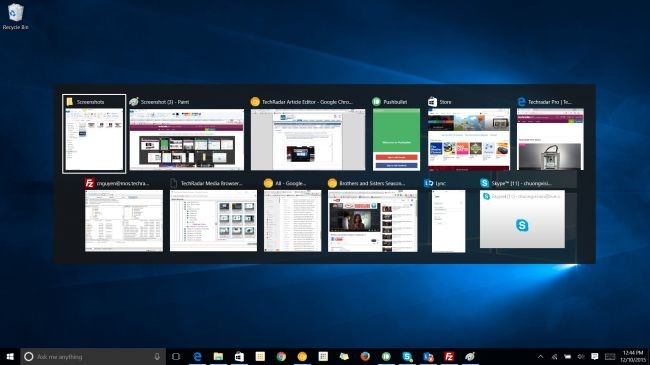Open the touch keyboard tray icon
This screenshot has height=365, width=650.
610,356
